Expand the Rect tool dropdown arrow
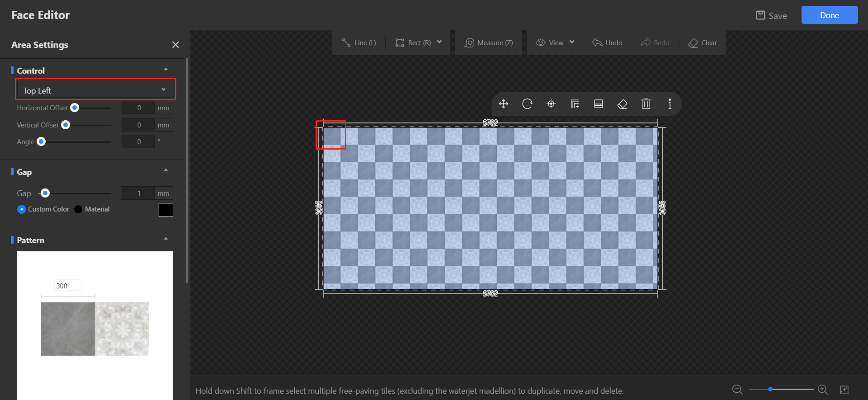 point(439,42)
